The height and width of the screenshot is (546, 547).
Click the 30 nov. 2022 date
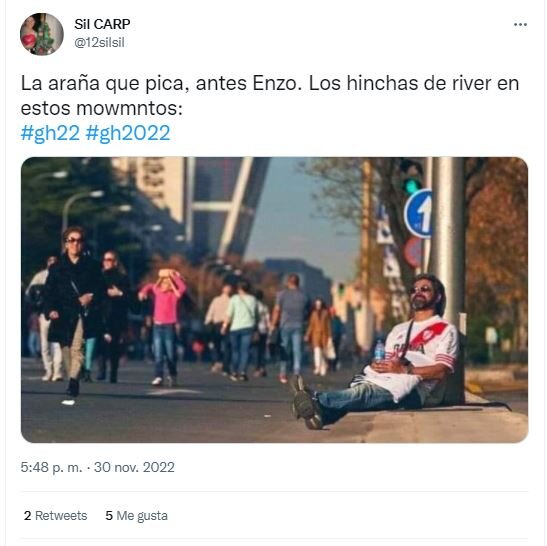tap(134, 467)
